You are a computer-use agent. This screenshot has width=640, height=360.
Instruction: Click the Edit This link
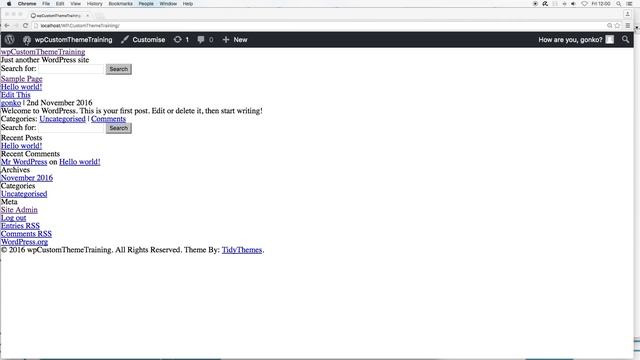click(16, 95)
